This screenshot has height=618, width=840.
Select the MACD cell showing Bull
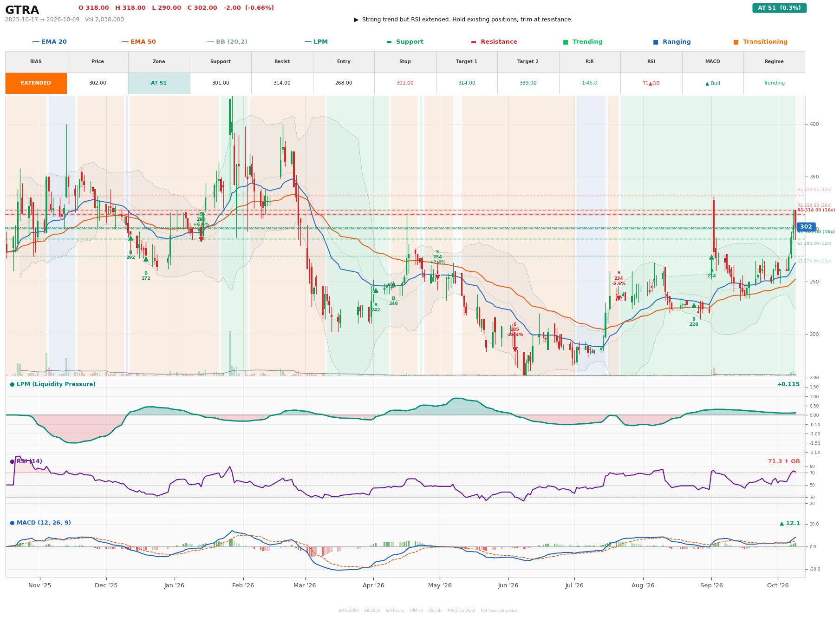tap(713, 83)
